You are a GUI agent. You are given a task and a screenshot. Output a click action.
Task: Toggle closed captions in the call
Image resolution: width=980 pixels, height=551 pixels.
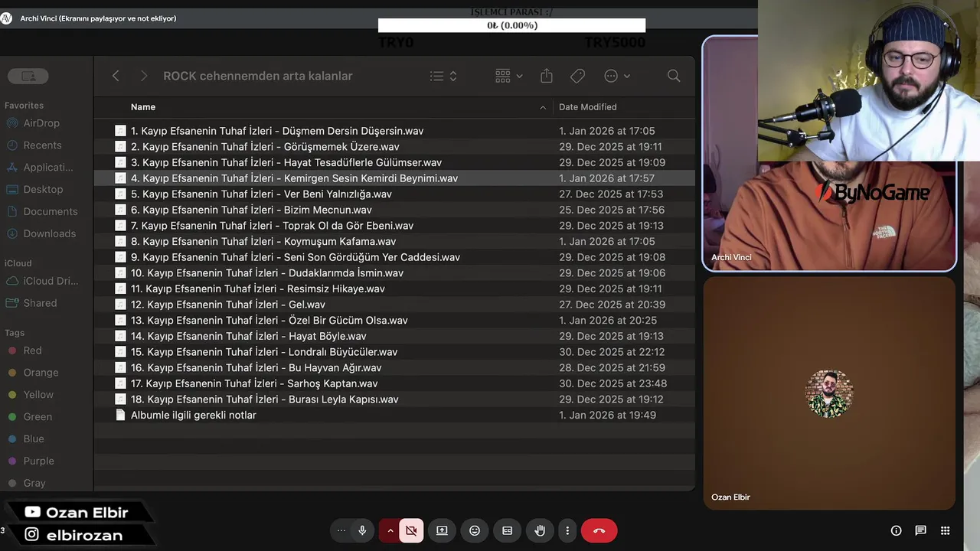pyautogui.click(x=507, y=530)
